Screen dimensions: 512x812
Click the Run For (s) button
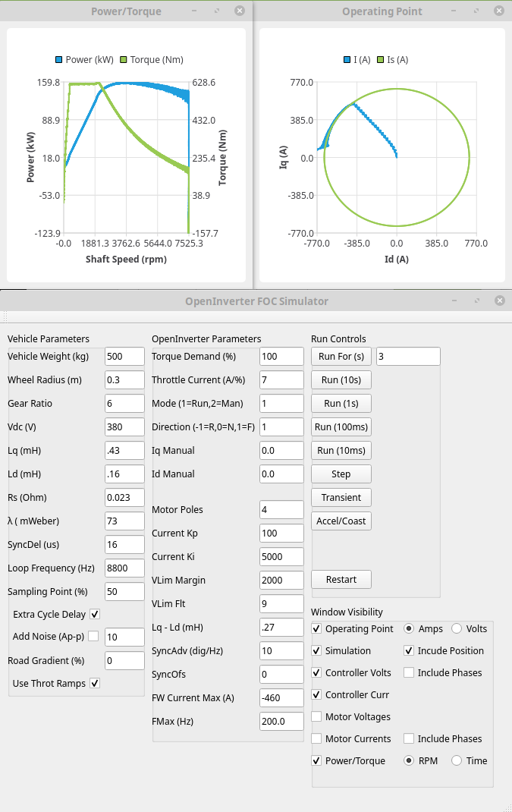click(341, 356)
